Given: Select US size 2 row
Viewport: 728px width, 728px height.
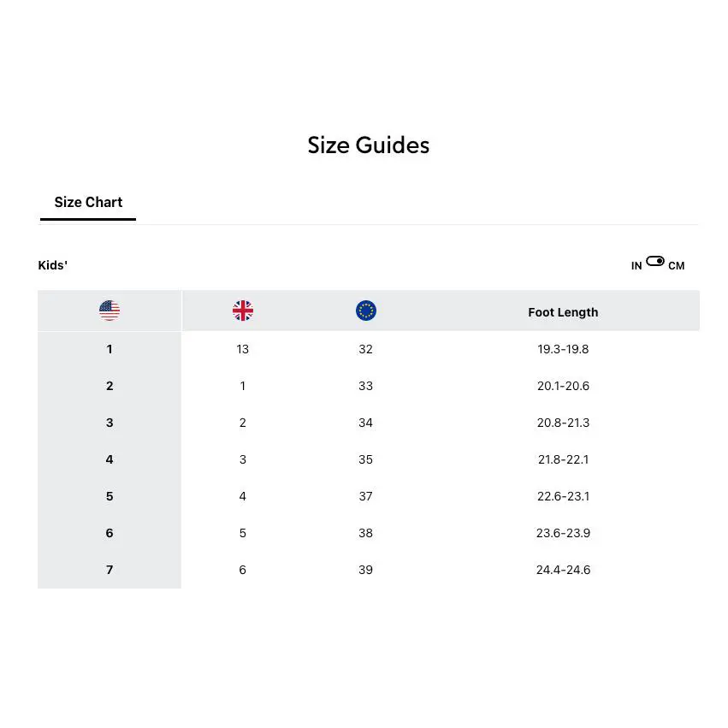Looking at the screenshot, I should [369, 386].
